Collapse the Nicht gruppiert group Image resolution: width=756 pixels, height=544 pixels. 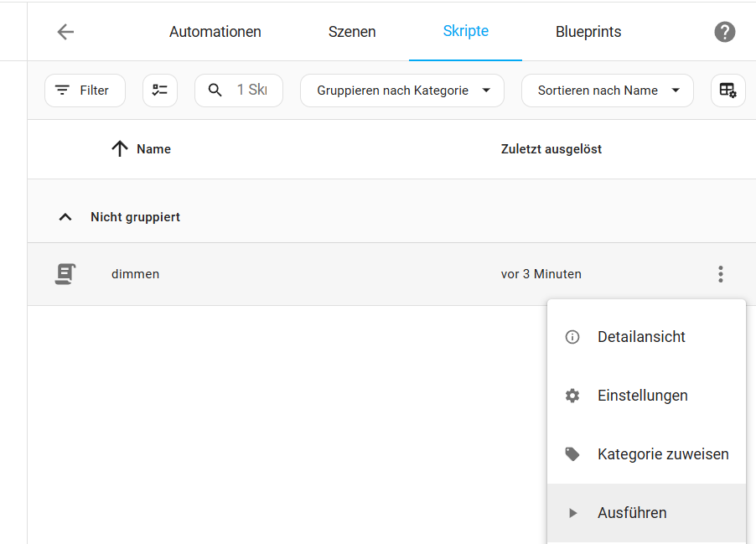click(65, 217)
